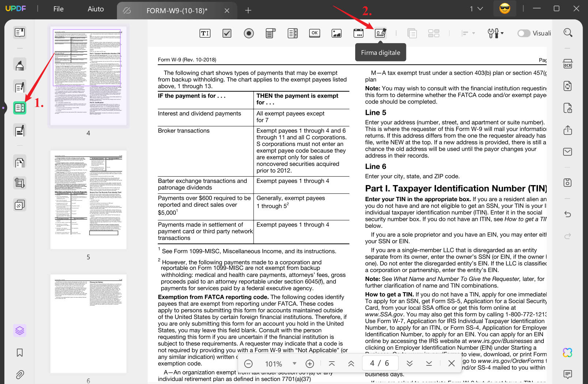Add a Radio Button form element

coord(249,33)
